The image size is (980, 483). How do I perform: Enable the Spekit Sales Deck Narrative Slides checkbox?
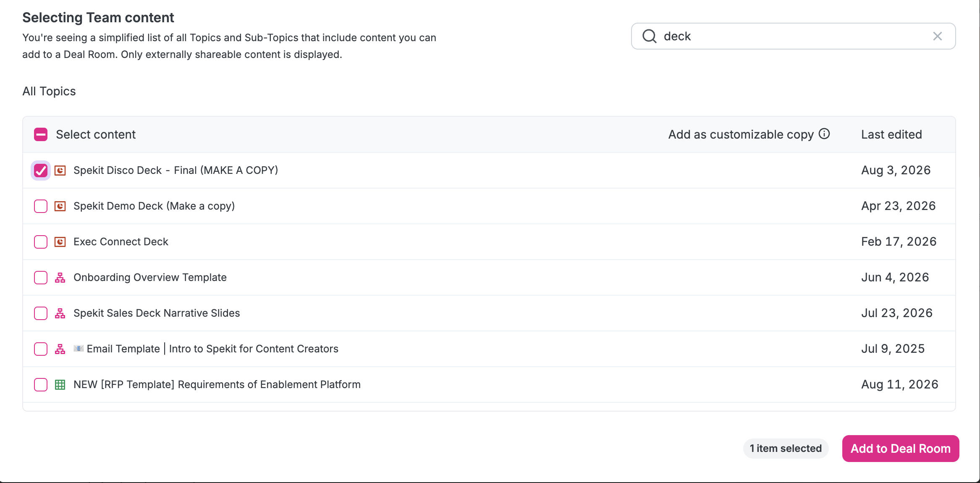point(41,313)
